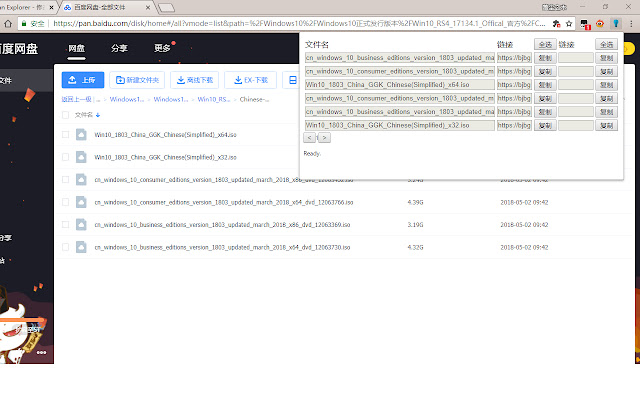Click the three-dots icon in the left sidebar
The height and width of the screenshot is (400, 640).
[x=41, y=352]
